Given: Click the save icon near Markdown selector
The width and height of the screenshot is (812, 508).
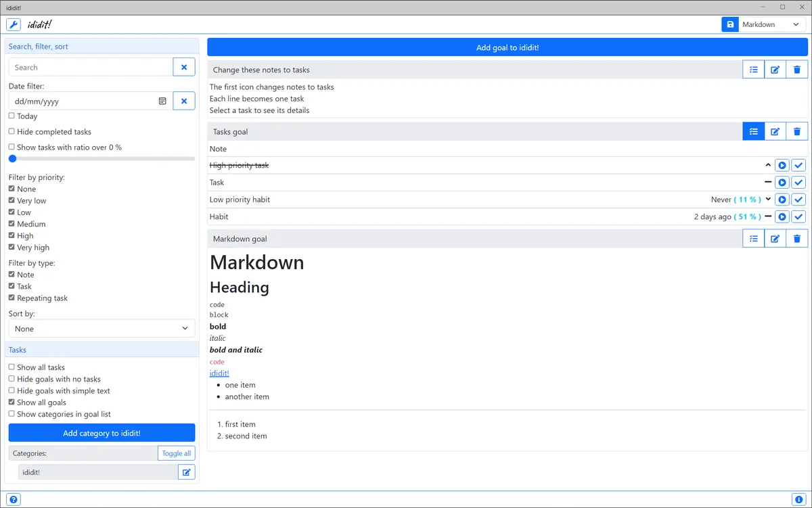Looking at the screenshot, I should tap(729, 24).
